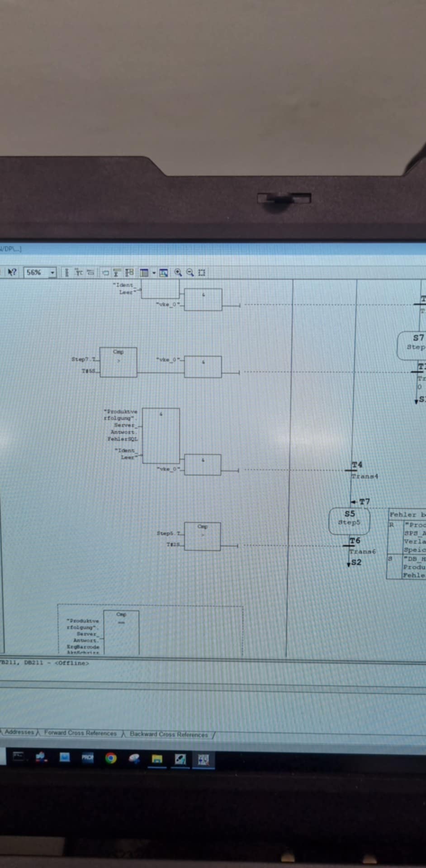This screenshot has height=868, width=426.
Task: Select the S5 Step5 step box
Action: tap(349, 521)
